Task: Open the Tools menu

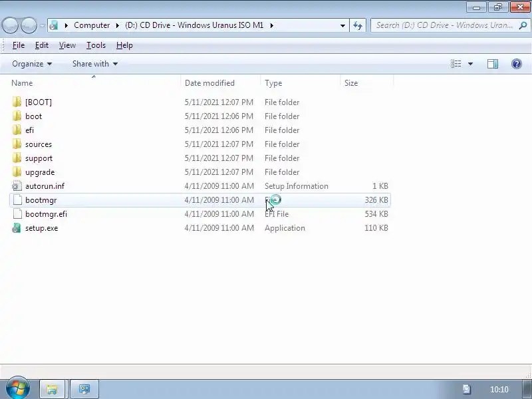Action: pyautogui.click(x=96, y=45)
